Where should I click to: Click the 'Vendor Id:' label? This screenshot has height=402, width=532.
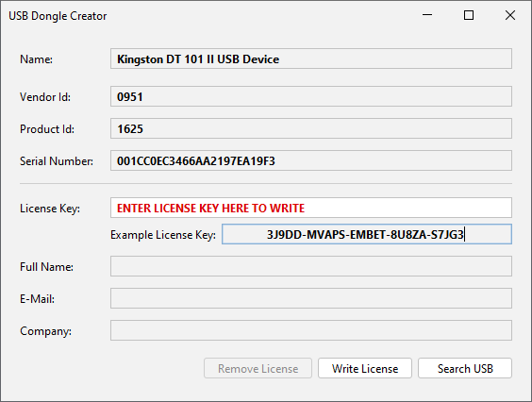45,97
